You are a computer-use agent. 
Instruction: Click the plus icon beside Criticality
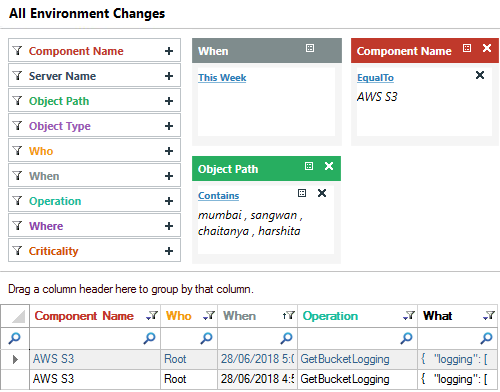(x=169, y=251)
